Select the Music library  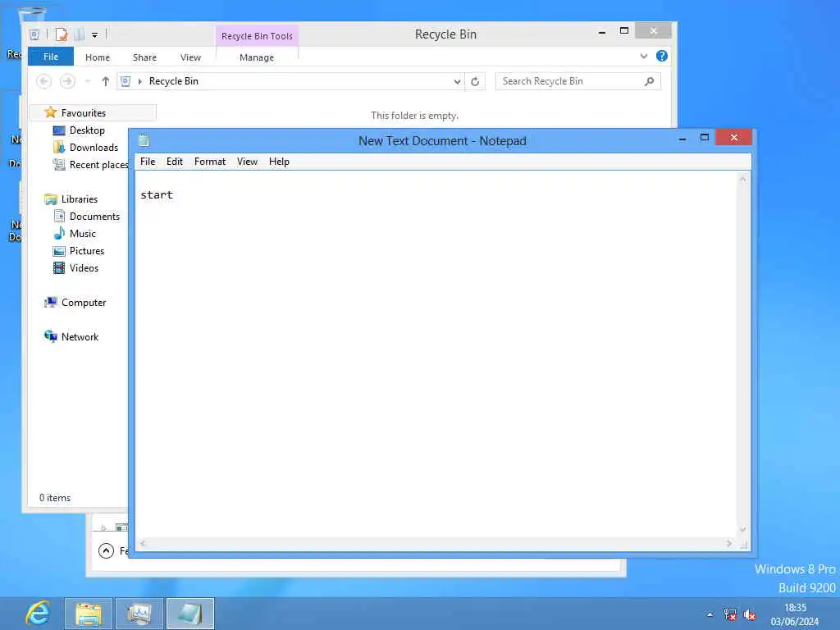click(x=83, y=234)
